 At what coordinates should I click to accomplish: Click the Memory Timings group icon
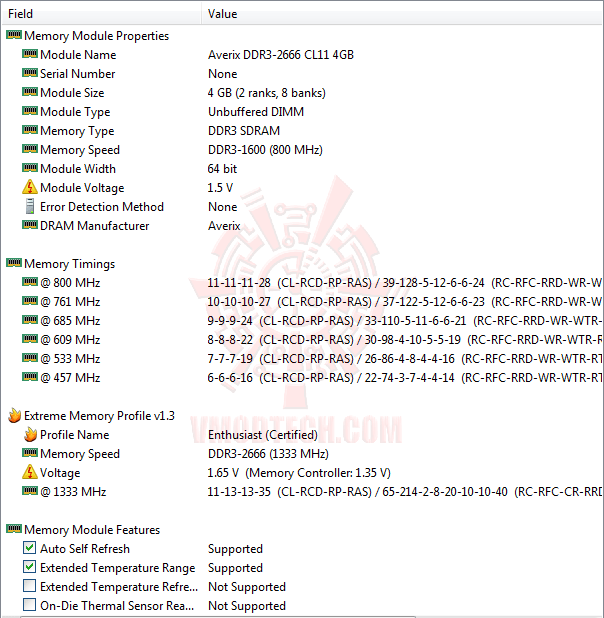pos(14,263)
